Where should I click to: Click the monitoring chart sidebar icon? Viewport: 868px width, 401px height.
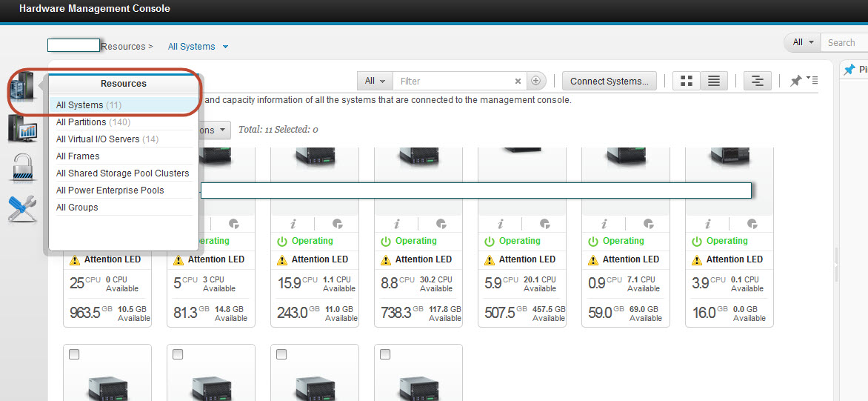[21, 128]
